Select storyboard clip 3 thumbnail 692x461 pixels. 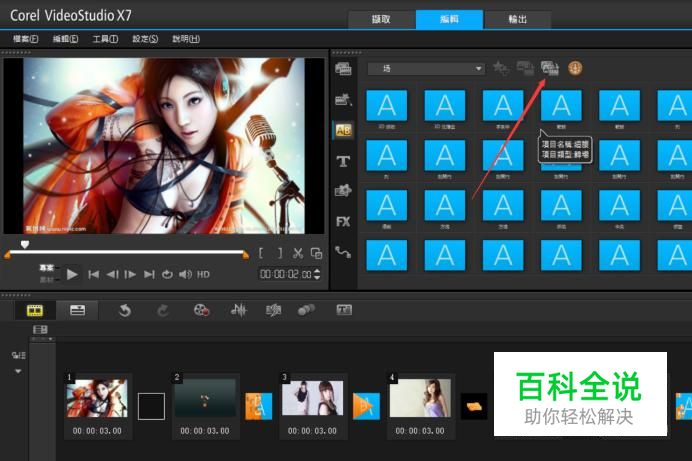pyautogui.click(x=312, y=398)
